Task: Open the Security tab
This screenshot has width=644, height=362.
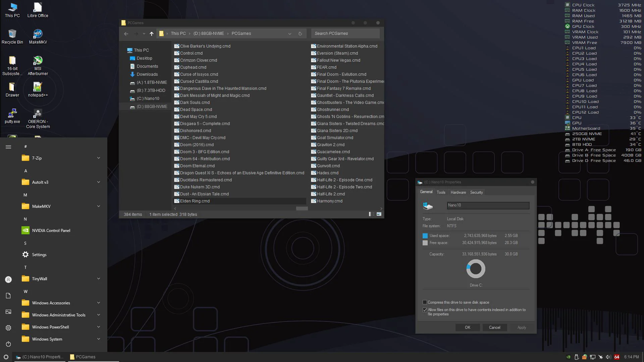Action: pos(476,192)
